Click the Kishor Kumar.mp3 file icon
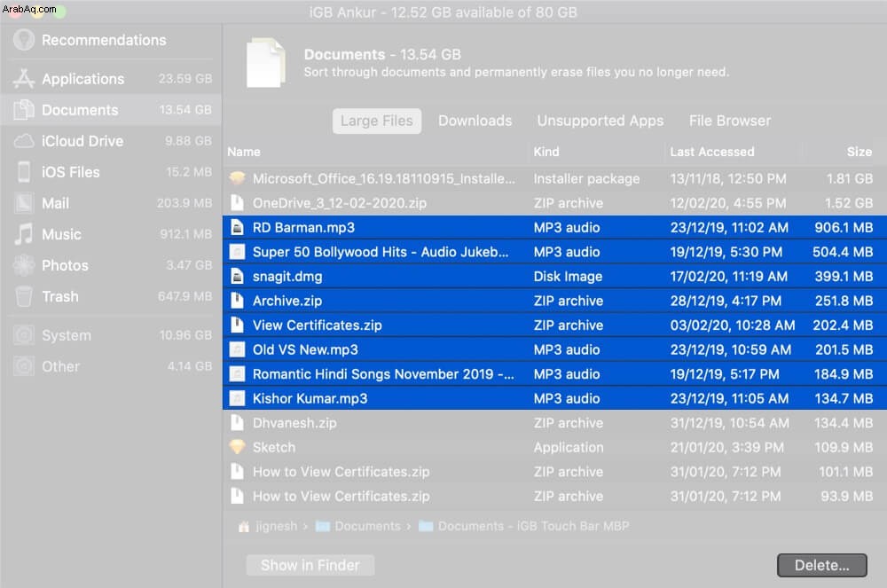Viewport: 887px width, 588px height. [237, 398]
